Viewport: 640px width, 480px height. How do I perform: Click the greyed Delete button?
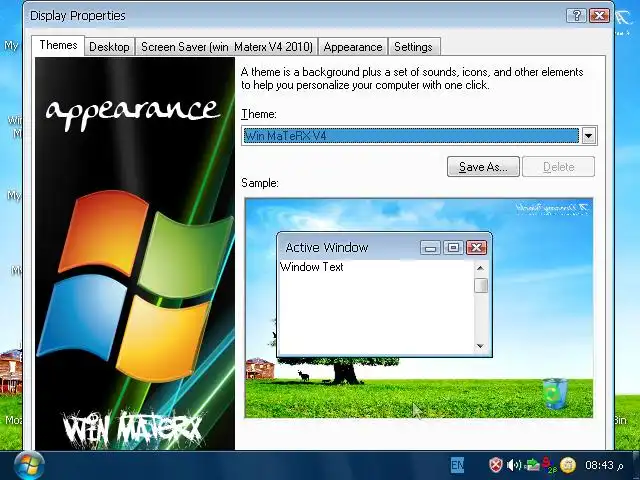click(x=558, y=167)
